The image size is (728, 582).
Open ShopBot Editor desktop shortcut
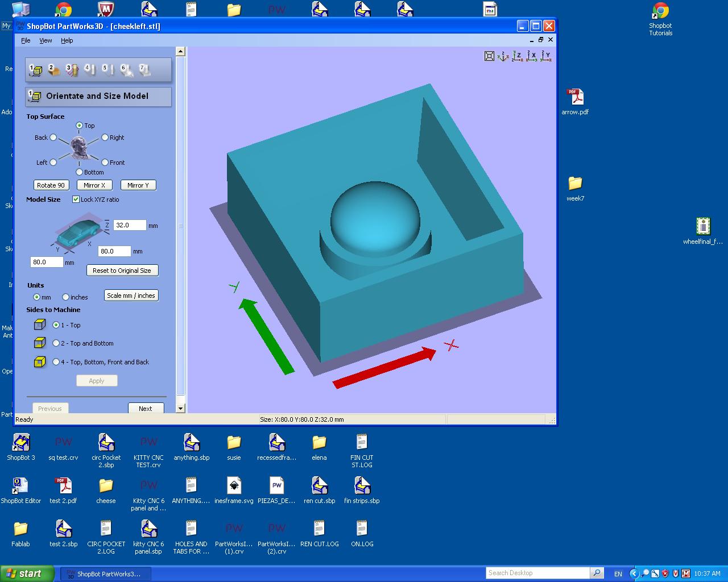[x=21, y=490]
